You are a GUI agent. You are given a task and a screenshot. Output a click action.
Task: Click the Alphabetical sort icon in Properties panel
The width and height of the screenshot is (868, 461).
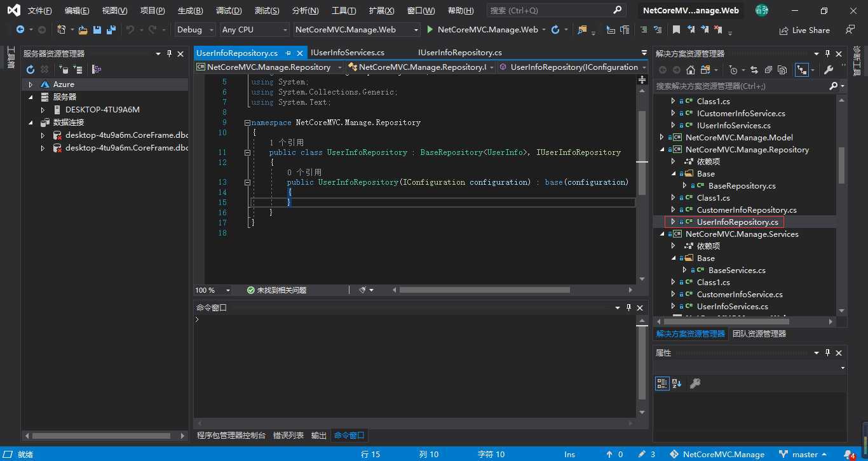677,384
